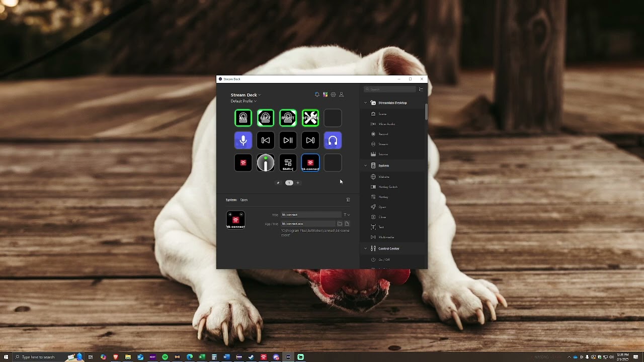Collapse the Control Center category
The width and height of the screenshot is (644, 362).
click(x=366, y=248)
